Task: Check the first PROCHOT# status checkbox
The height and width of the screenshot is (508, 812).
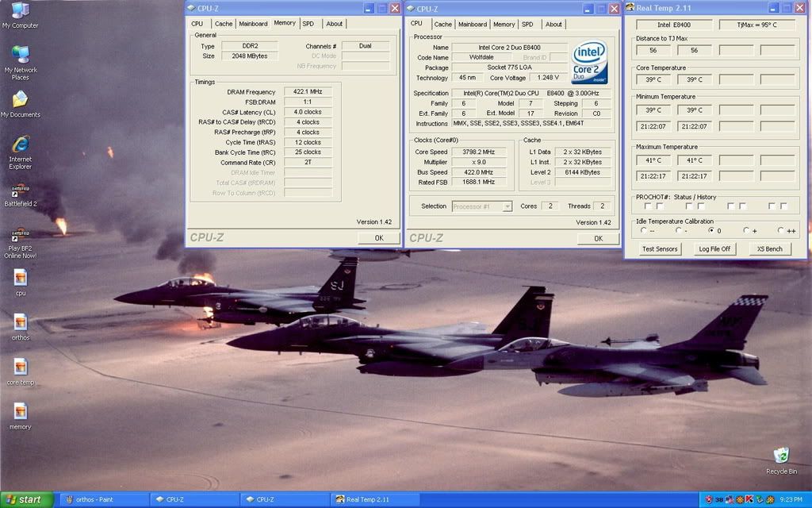Action: [x=648, y=205]
